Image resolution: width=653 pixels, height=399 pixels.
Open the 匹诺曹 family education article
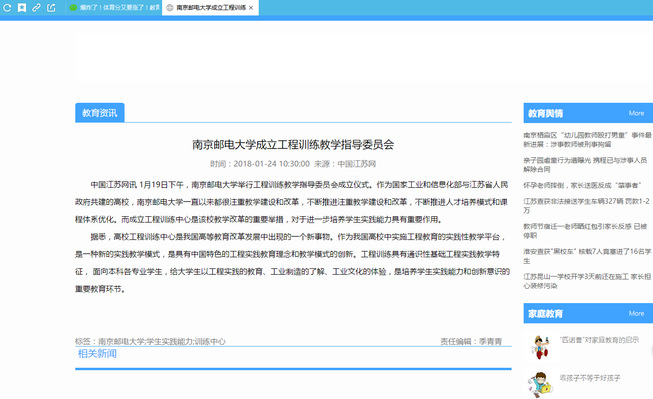[599, 340]
